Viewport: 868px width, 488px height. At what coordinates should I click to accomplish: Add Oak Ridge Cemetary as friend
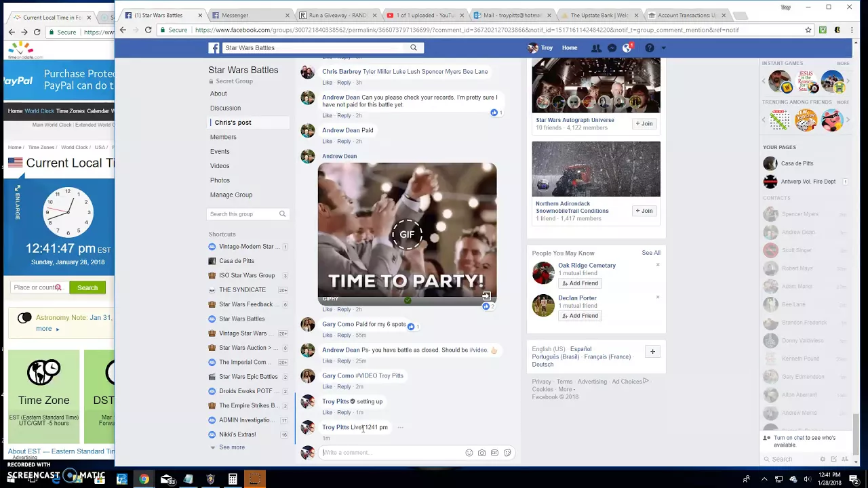pyautogui.click(x=580, y=283)
